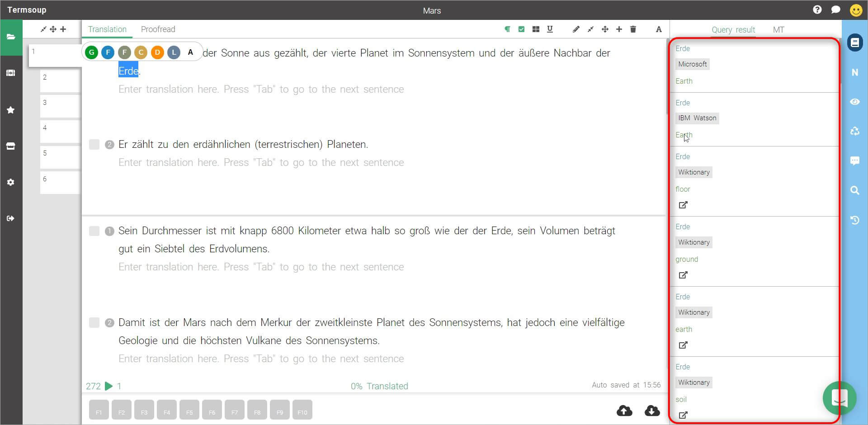Click the green G lookup circle

pyautogui.click(x=91, y=52)
